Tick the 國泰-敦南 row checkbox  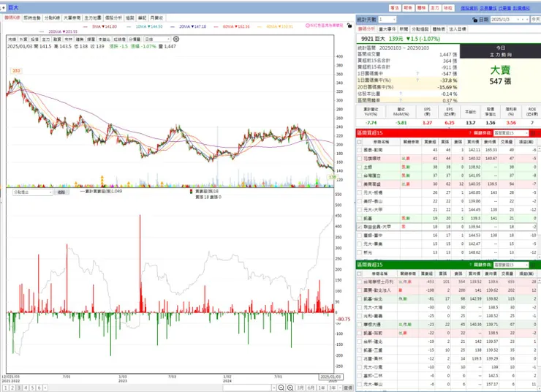pos(359,150)
